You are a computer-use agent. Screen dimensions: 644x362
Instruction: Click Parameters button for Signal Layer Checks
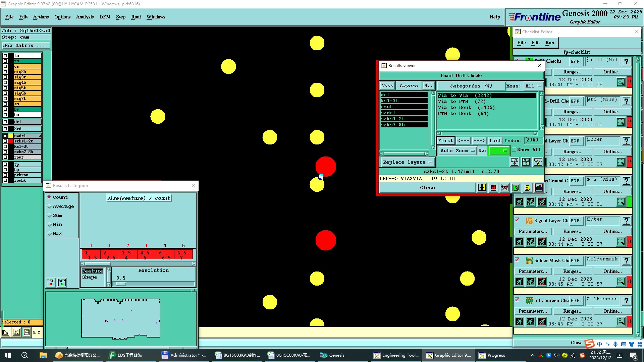[x=533, y=232]
